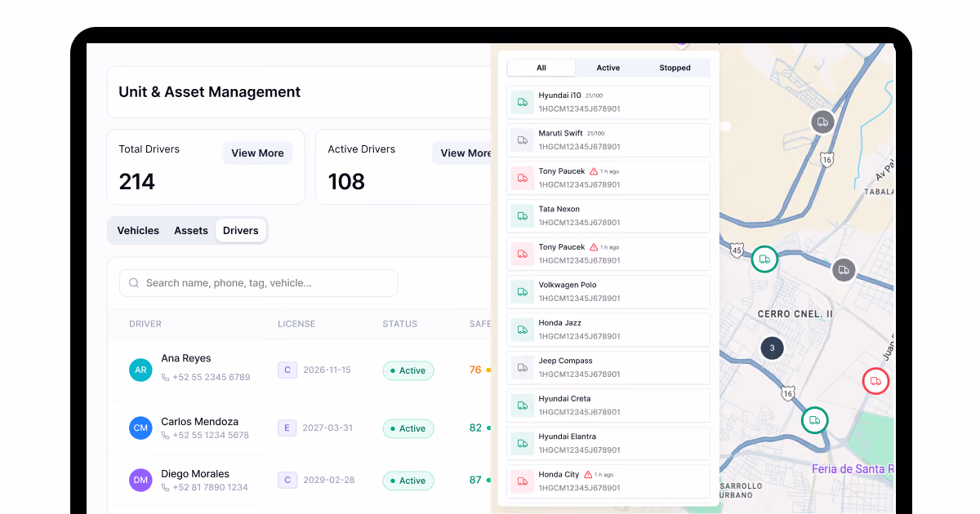Screen dimensions: 980x514
Task: Click Honda Jazz truck icon
Action: (x=523, y=330)
